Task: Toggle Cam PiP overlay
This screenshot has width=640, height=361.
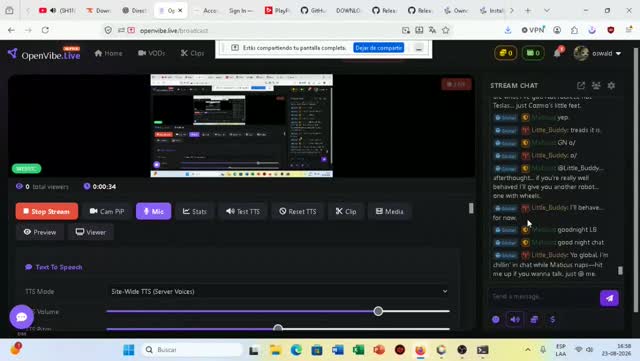Action: [107, 211]
